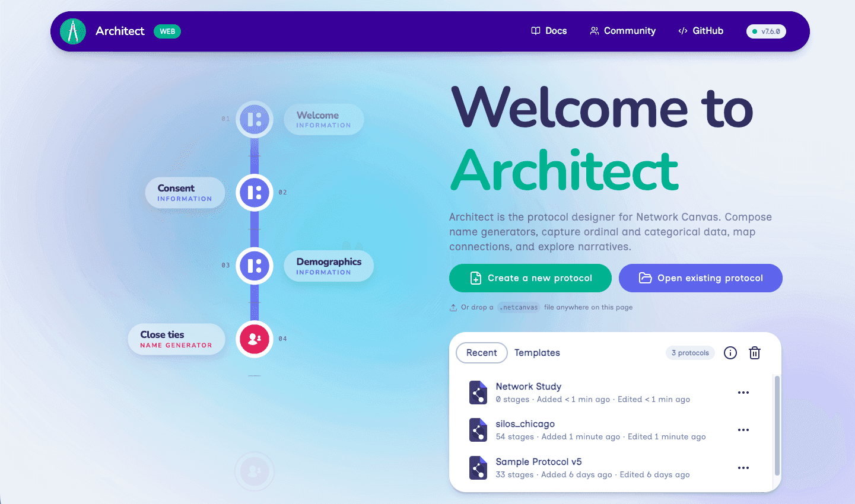This screenshot has height=504, width=855.
Task: Open the GitHub link
Action: point(701,31)
